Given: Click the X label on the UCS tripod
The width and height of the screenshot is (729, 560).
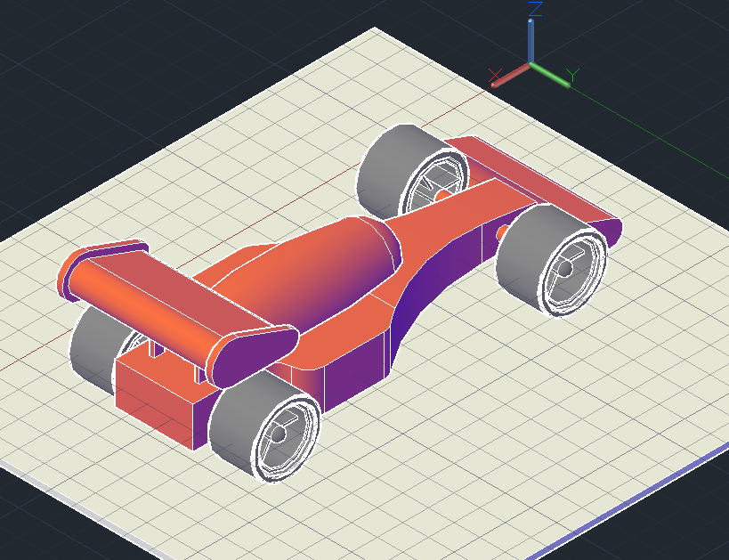Looking at the screenshot, I should pyautogui.click(x=495, y=77).
